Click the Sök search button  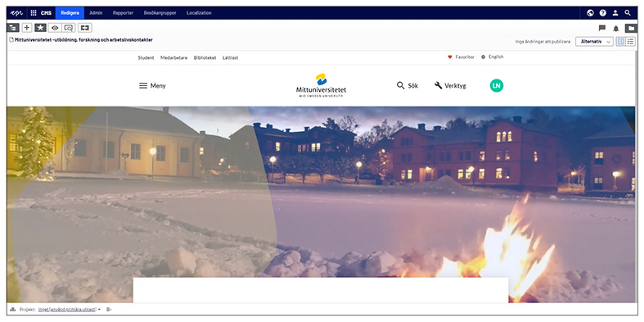[408, 85]
